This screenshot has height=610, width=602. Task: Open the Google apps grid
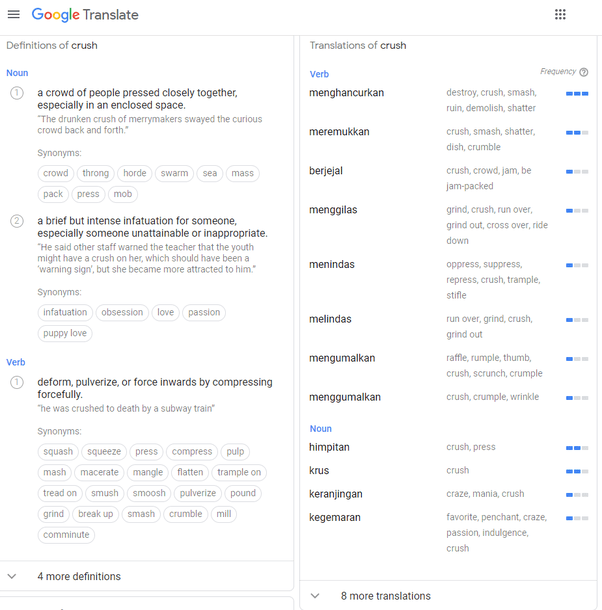[x=560, y=15]
